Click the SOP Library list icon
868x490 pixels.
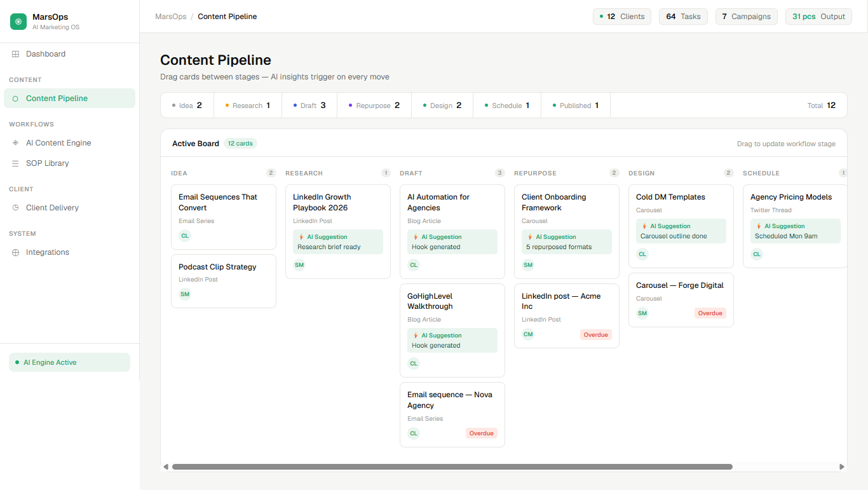tap(16, 163)
